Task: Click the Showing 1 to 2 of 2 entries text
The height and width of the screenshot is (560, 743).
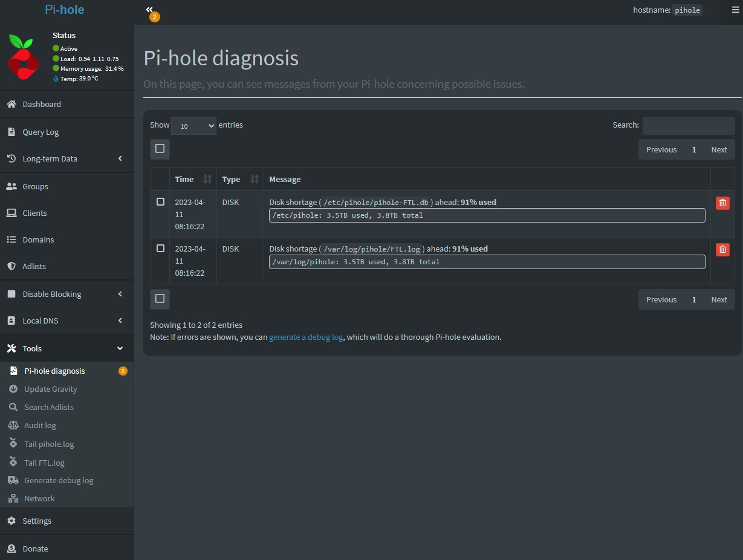Action: point(196,325)
